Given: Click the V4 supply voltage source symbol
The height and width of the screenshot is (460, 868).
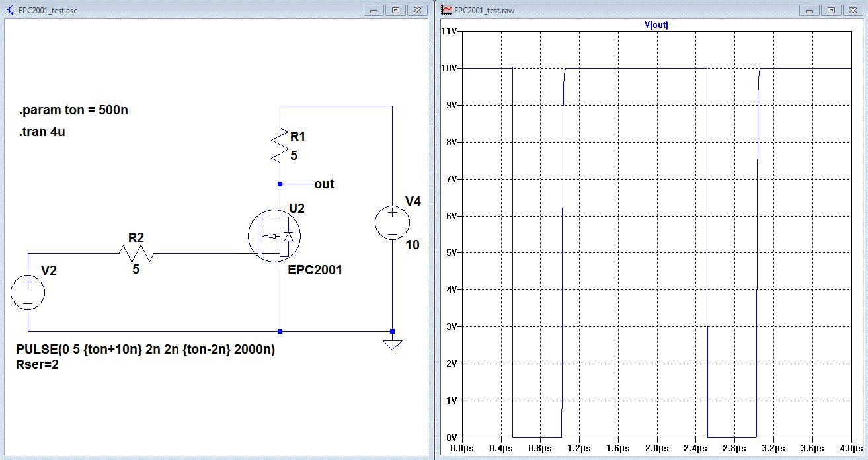Looking at the screenshot, I should tap(392, 222).
